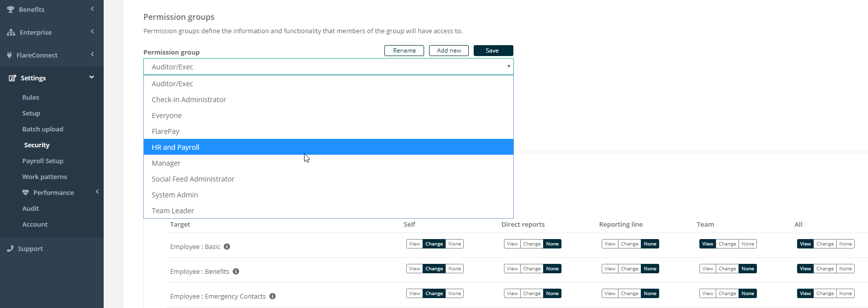Set Employee : Basic Self to View
Viewport: 868px width, 308px height.
[x=415, y=244]
